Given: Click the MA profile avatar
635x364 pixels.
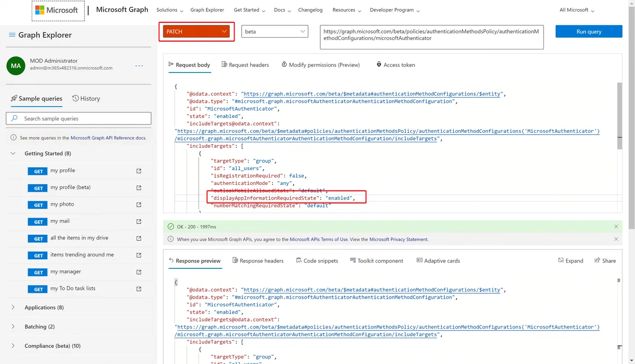Looking at the screenshot, I should [16, 66].
